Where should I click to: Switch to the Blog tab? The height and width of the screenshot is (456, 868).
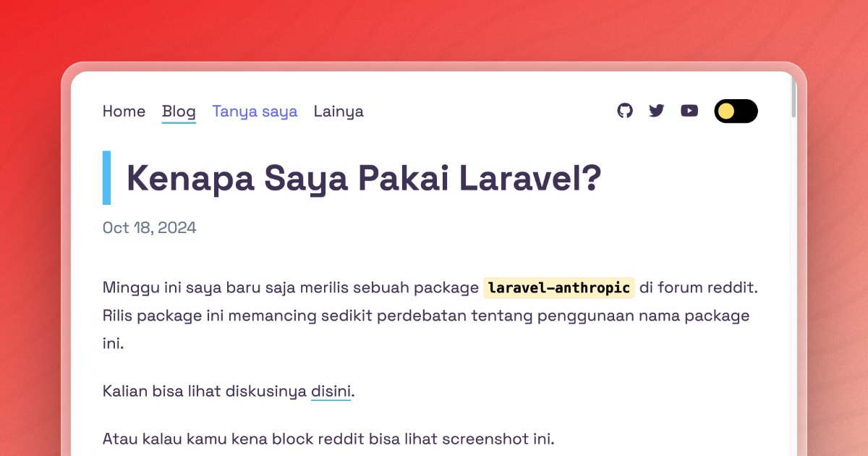pos(178,111)
